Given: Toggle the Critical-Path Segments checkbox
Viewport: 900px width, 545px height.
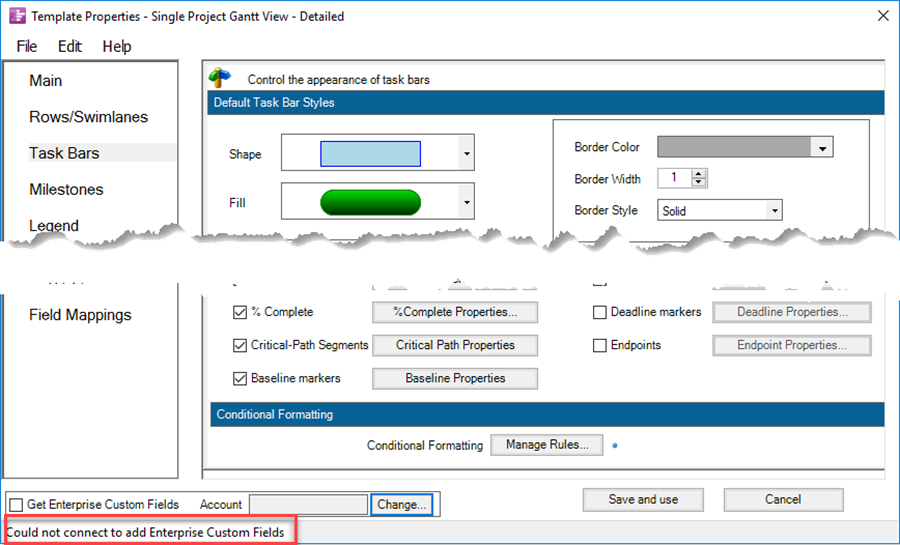Looking at the screenshot, I should click(x=240, y=345).
